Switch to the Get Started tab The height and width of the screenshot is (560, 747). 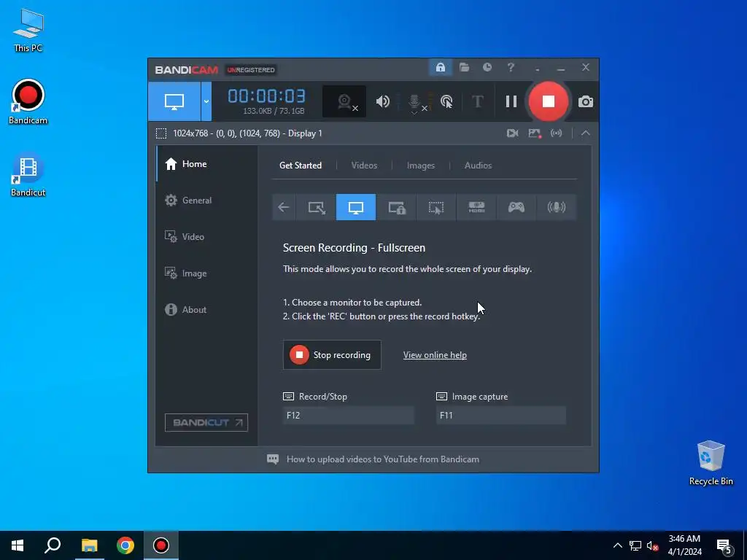300,166
